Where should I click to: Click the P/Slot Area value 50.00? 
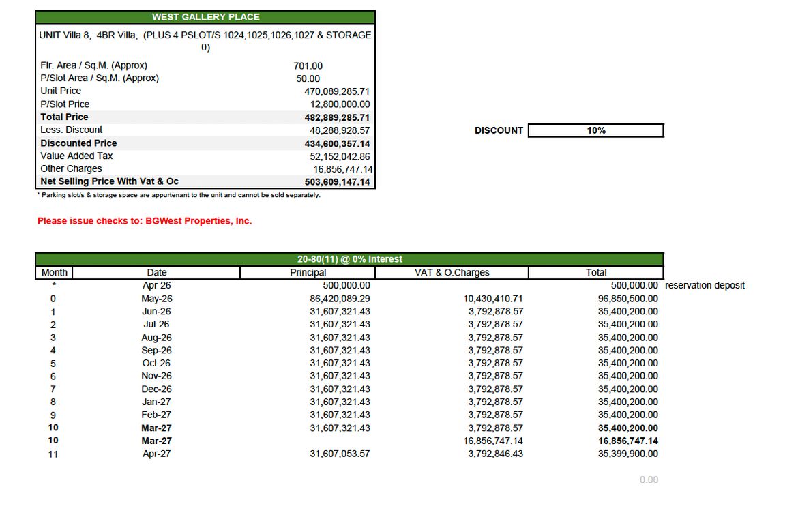308,78
